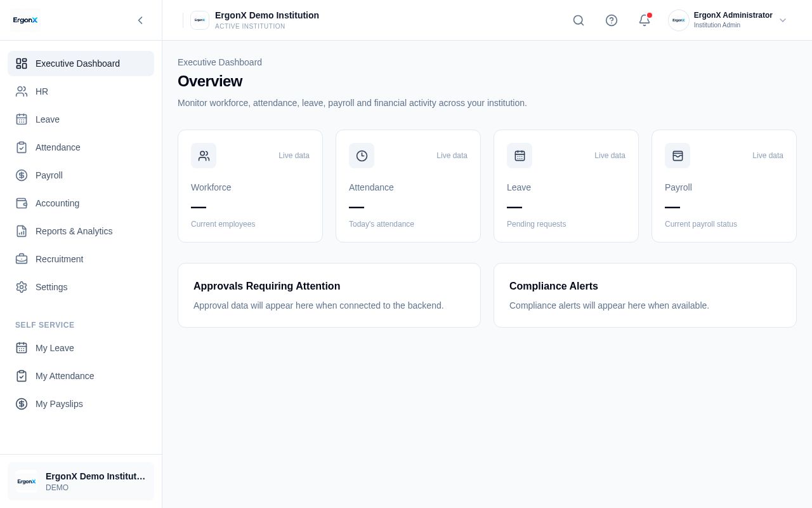Viewport: 812px width, 508px height.
Task: Click the institution logo beside ErgonX Demo Institution title
Action: tap(200, 20)
